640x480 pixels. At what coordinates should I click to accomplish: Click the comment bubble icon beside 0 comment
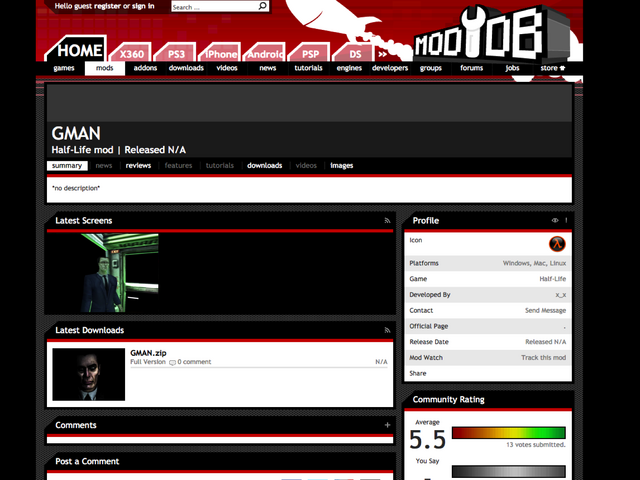point(172,362)
